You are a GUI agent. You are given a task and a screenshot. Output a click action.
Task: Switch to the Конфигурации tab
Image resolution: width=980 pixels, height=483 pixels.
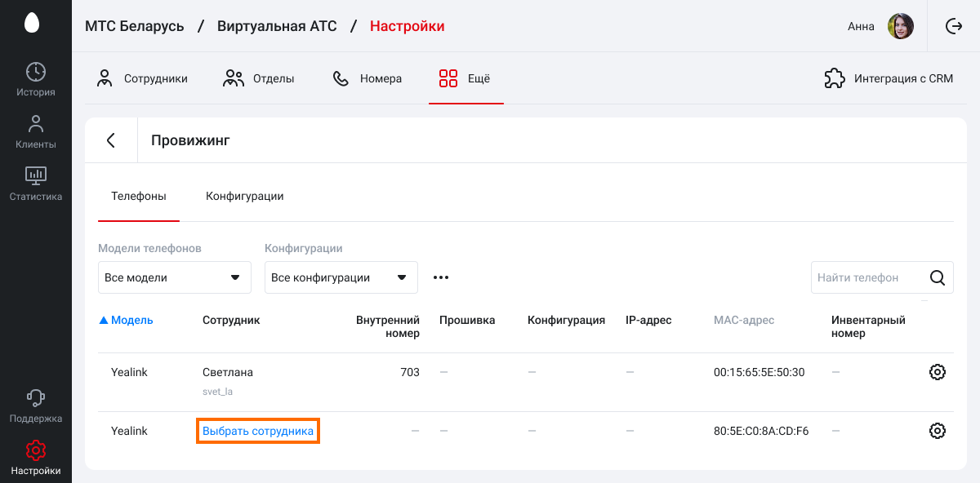pyautogui.click(x=245, y=196)
